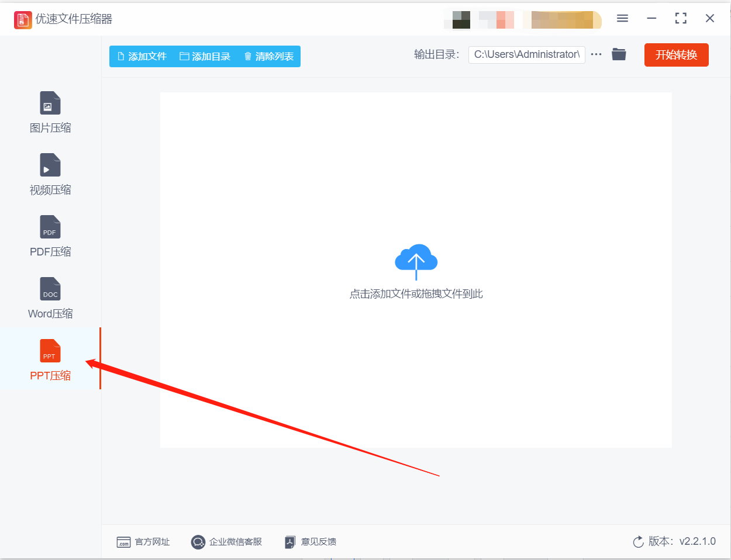The width and height of the screenshot is (731, 560).
Task: Open the 意见反馈 feedback link
Action: tap(311, 542)
